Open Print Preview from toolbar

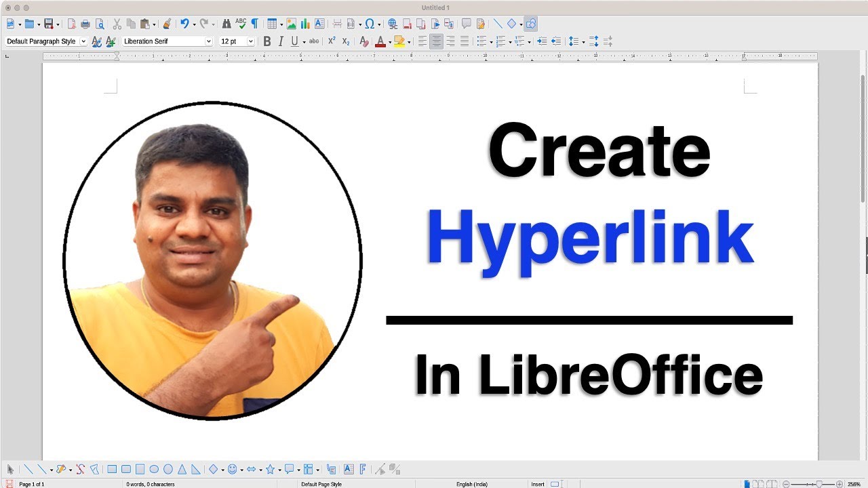100,24
